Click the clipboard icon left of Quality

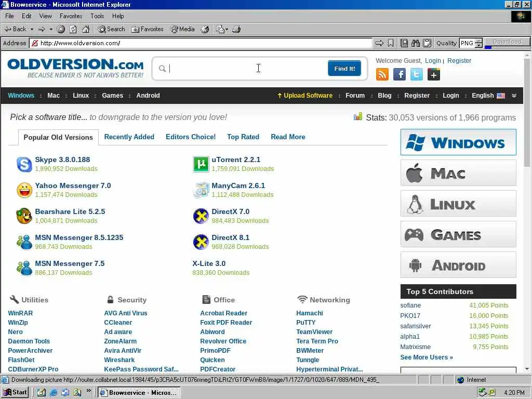[427, 43]
